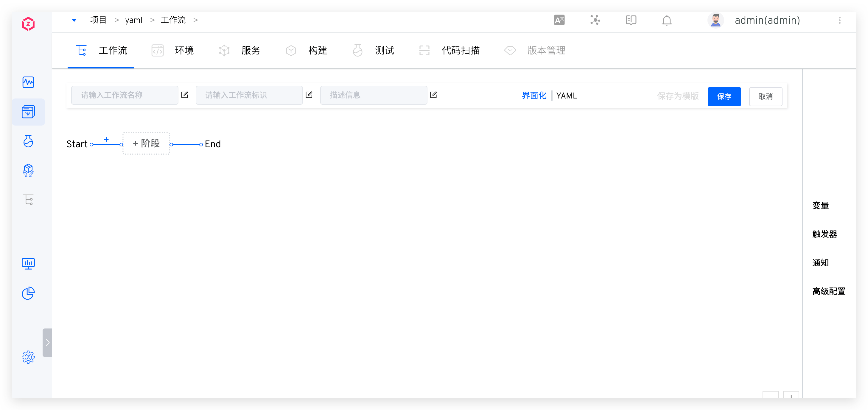868x410 pixels.
Task: Click the blue 保存 button
Action: (x=724, y=96)
